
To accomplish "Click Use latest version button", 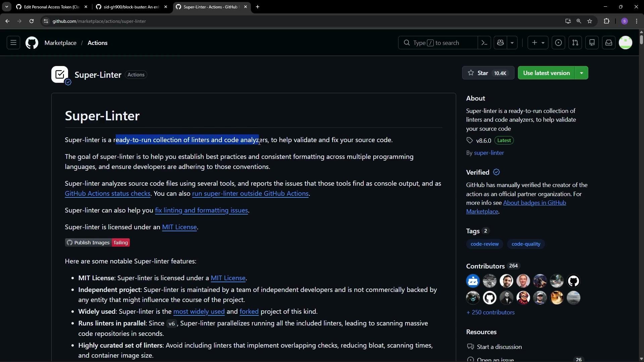I will pos(546,73).
